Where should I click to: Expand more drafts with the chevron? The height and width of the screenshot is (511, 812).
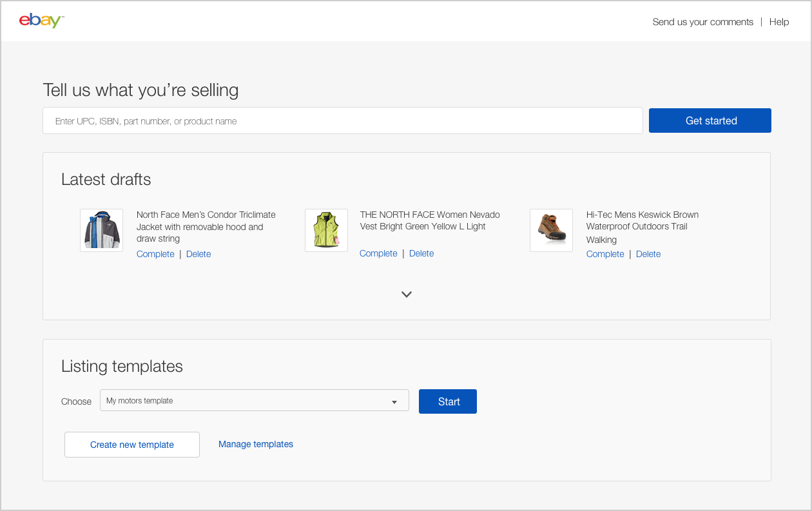coord(407,294)
